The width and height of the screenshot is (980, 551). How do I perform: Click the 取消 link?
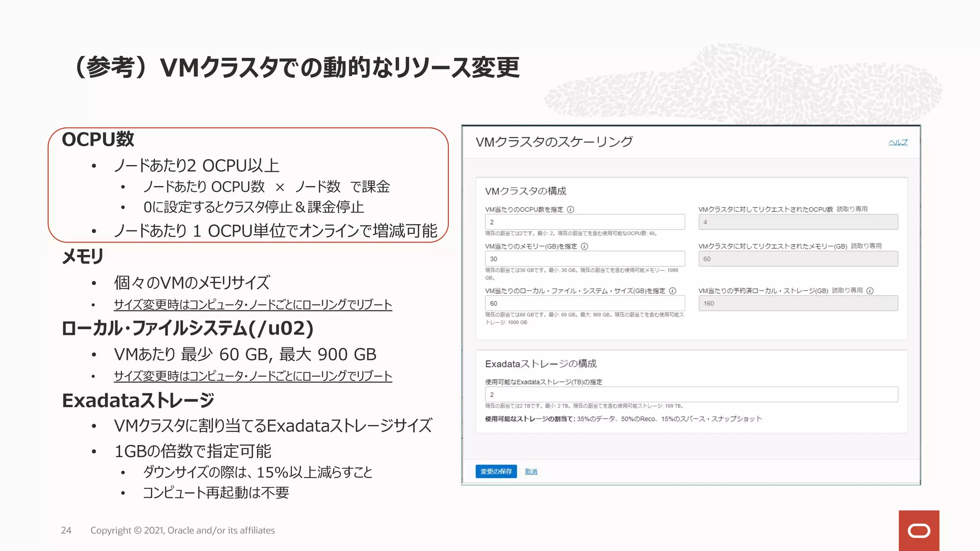pos(531,471)
